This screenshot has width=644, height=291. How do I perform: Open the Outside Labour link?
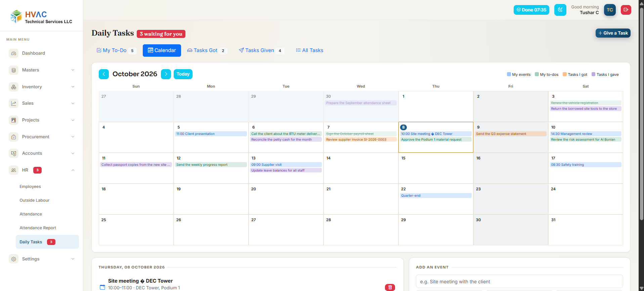(35, 200)
